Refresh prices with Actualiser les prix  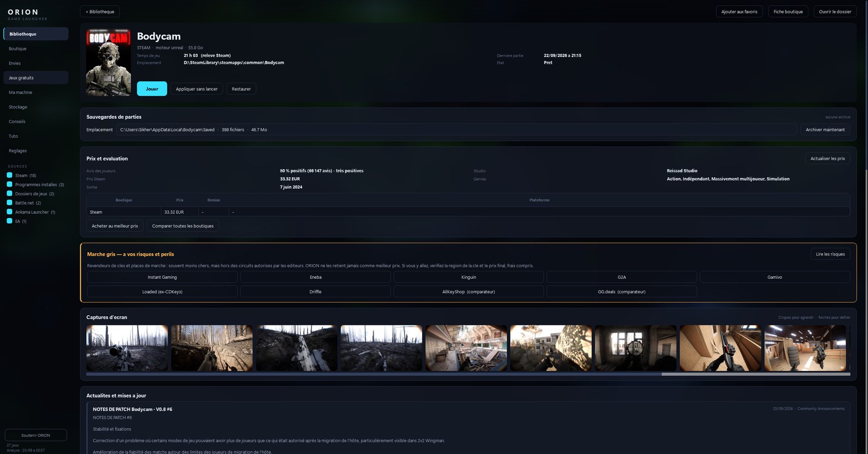827,158
